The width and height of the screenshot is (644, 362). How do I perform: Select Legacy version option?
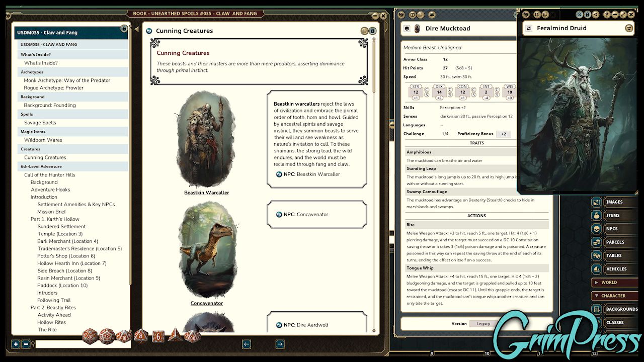click(x=484, y=324)
